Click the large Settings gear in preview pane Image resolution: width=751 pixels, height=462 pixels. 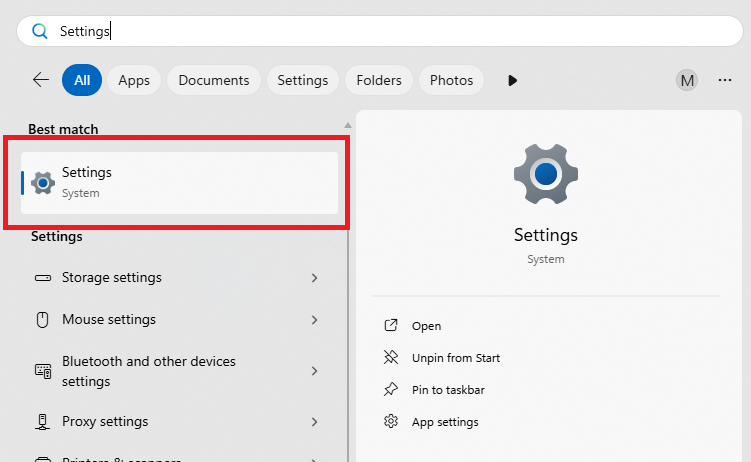click(x=545, y=174)
